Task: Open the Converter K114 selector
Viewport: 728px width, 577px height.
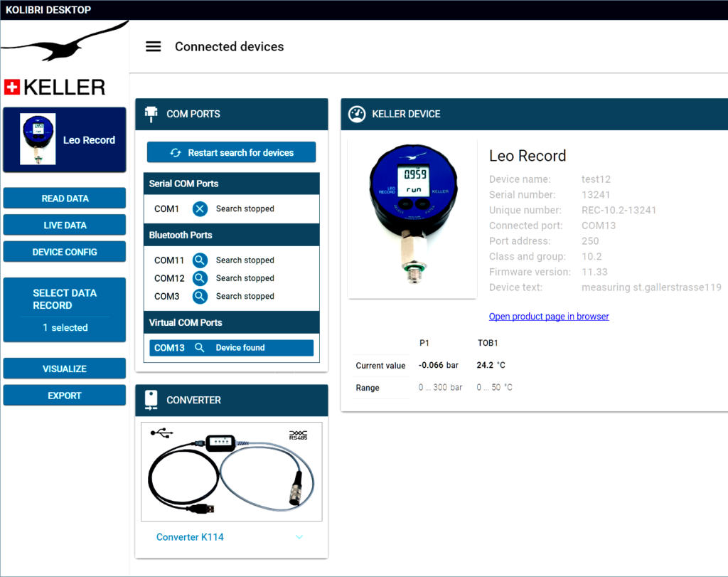Action: click(231, 537)
